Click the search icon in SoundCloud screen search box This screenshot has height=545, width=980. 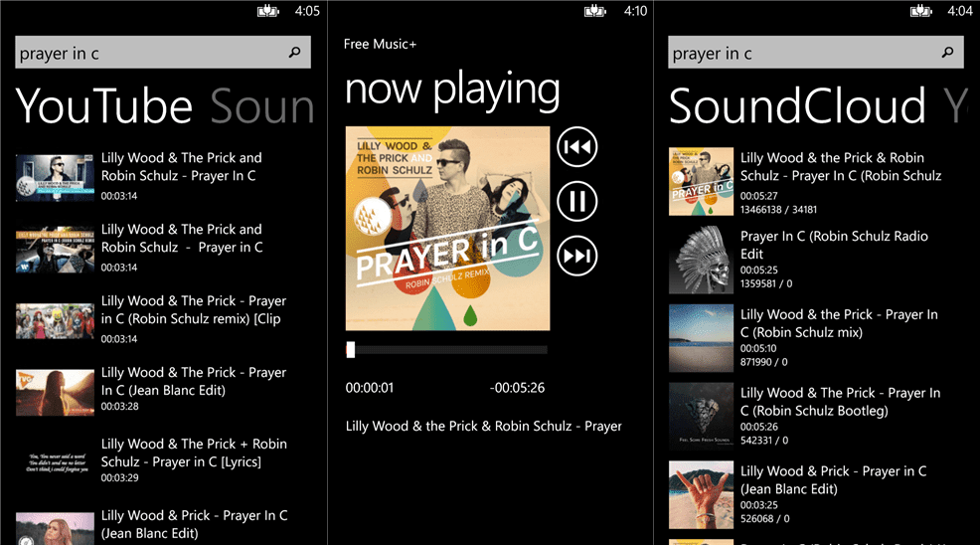(947, 53)
